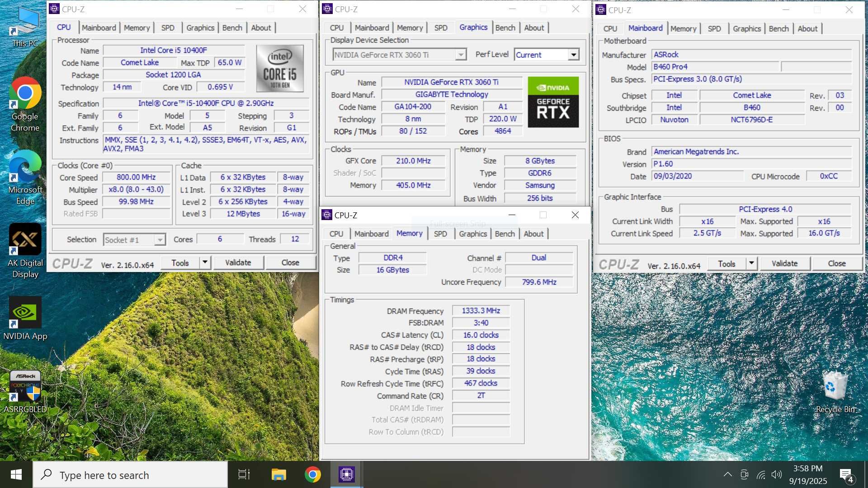This screenshot has width=868, height=488.
Task: Switch to Memory tab in CPU window
Action: pyautogui.click(x=137, y=28)
